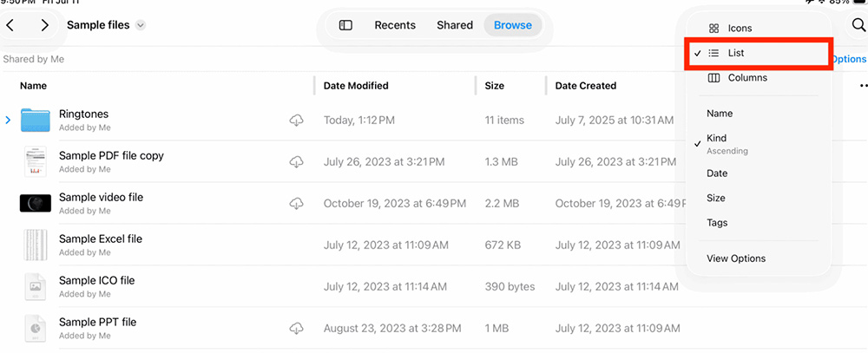Tap cloud download icon for Sample video file
Image resolution: width=868 pixels, height=353 pixels.
(x=296, y=204)
